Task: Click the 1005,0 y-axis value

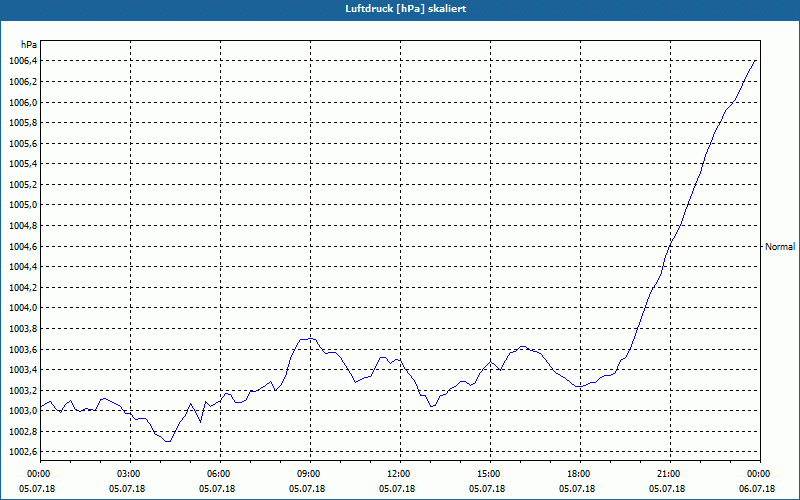Action: (x=23, y=205)
